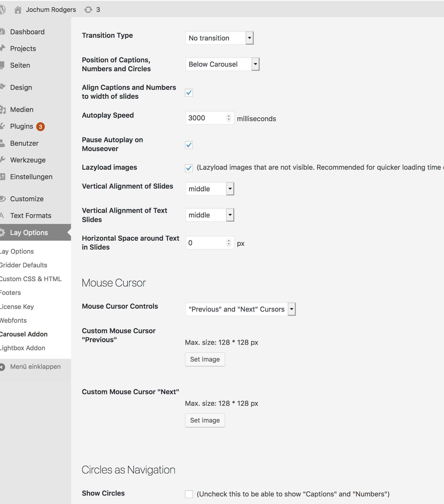Click the Werkzeuge wrench icon
The height and width of the screenshot is (504, 444).
pyautogui.click(x=2, y=160)
